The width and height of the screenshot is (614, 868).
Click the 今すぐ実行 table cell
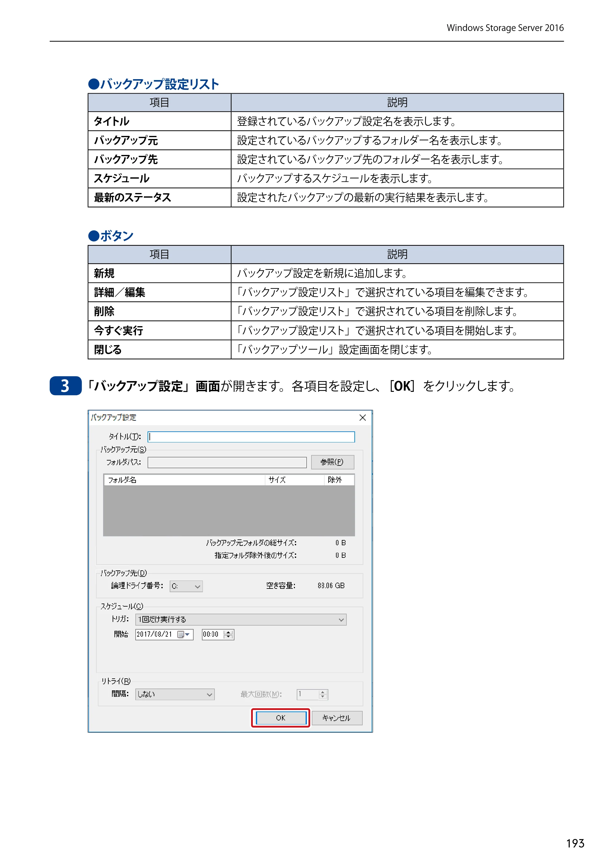159,330
